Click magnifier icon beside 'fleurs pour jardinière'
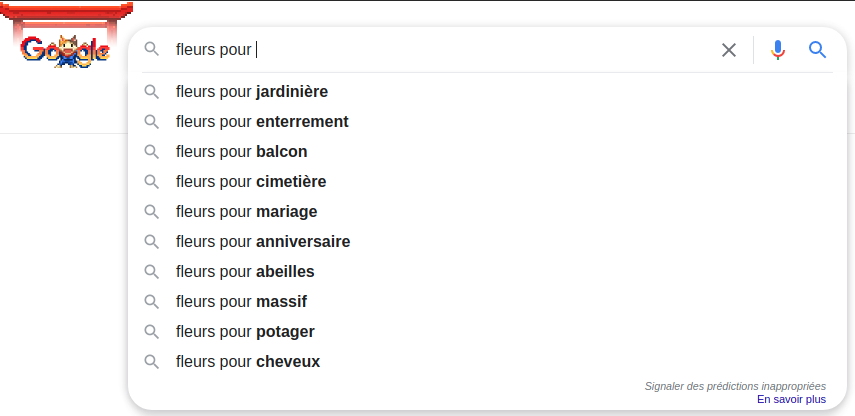855x416 pixels. pos(152,92)
